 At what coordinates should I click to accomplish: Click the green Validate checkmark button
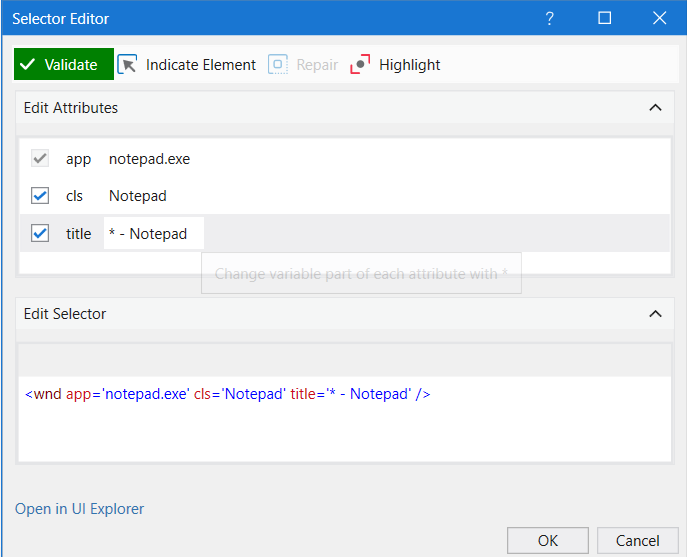click(63, 65)
